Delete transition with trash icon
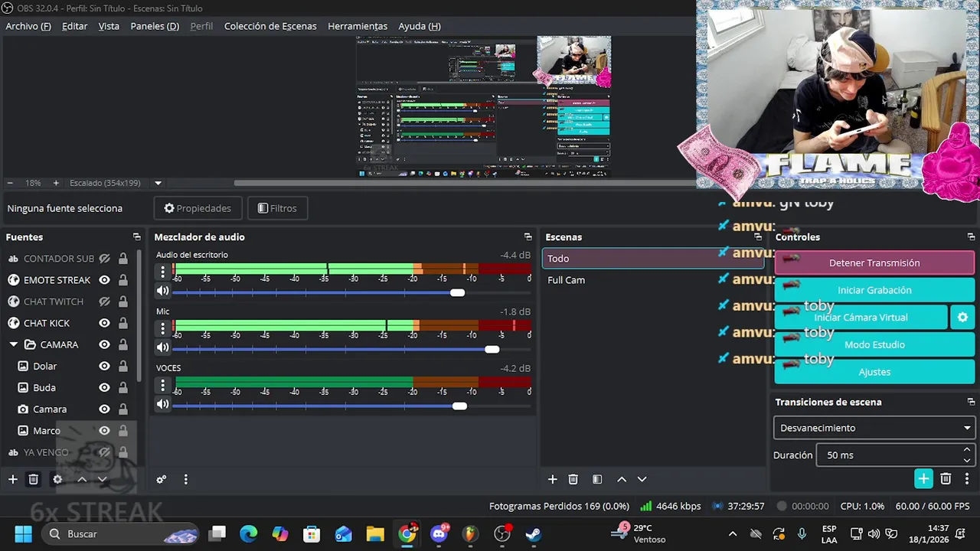 point(946,478)
